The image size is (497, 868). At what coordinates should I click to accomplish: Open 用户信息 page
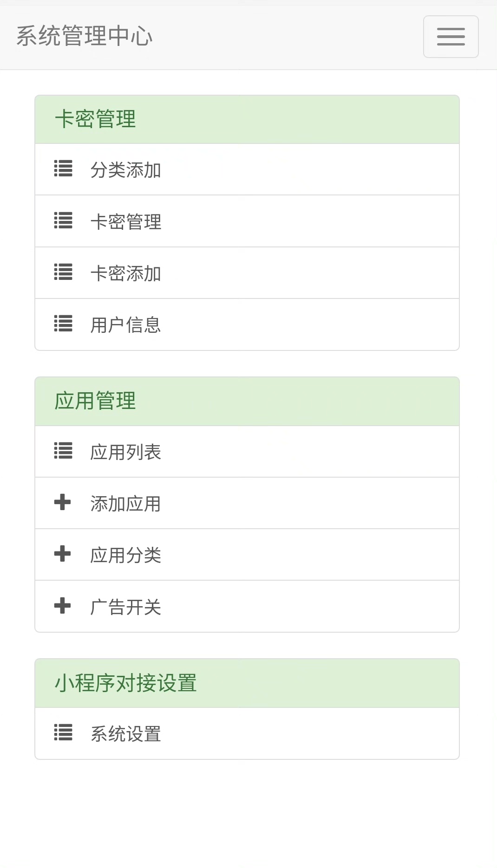[126, 325]
